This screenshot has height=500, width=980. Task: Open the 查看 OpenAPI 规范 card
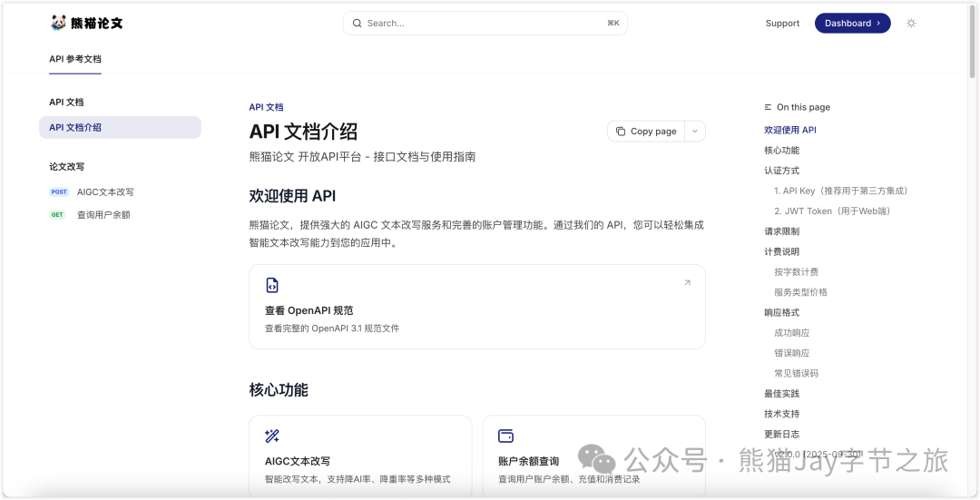pyautogui.click(x=477, y=306)
